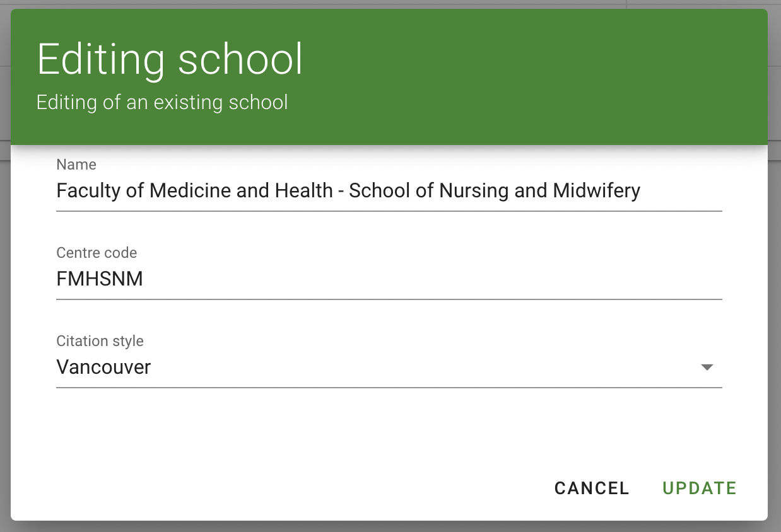Image resolution: width=781 pixels, height=532 pixels.
Task: Click the "Centre code" field label
Action: (x=97, y=253)
